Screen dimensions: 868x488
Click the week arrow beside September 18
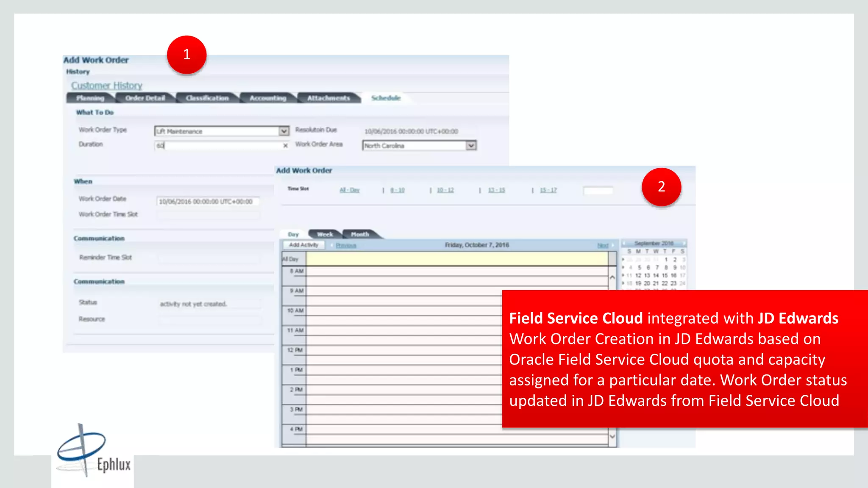(623, 283)
